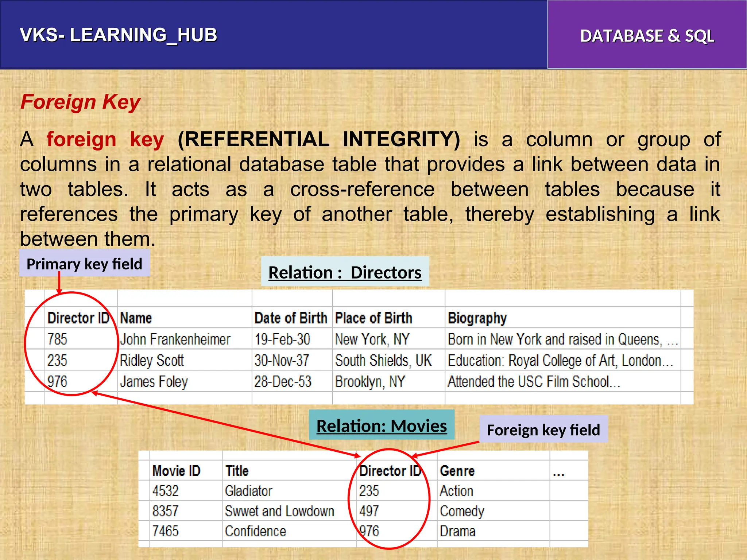Click the Relation : Directors title
The image size is (747, 560).
click(345, 272)
